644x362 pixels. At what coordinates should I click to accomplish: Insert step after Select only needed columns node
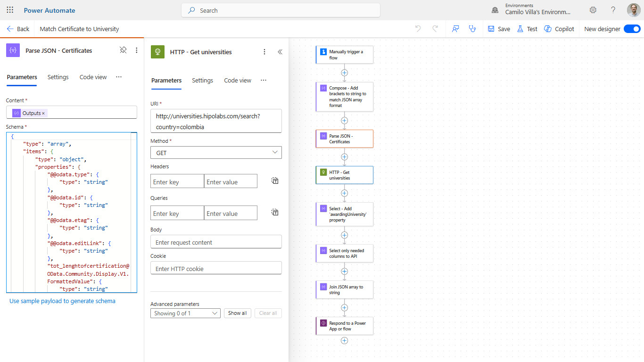point(344,271)
